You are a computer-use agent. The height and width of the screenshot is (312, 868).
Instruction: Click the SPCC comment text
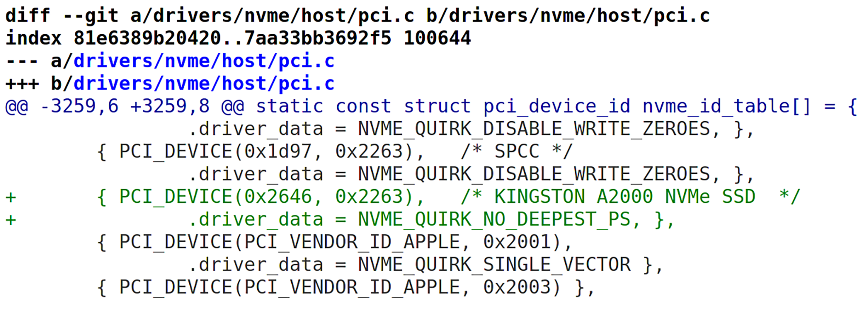516,152
